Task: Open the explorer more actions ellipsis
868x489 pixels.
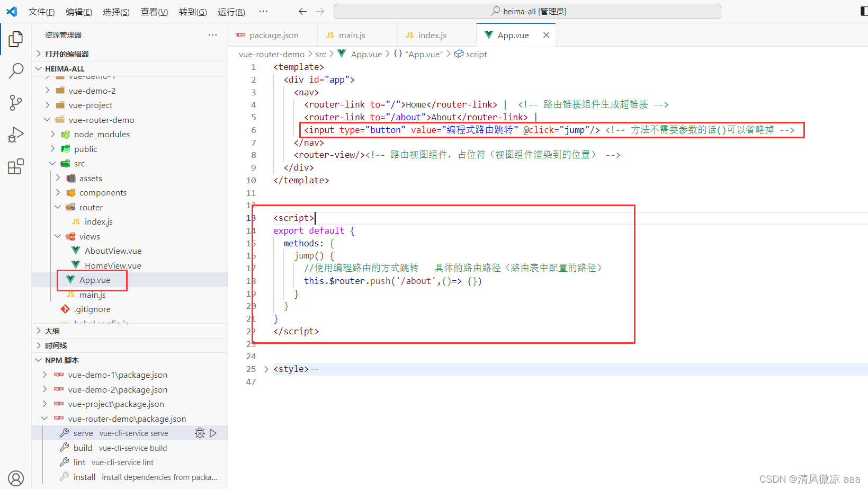Action: click(212, 35)
